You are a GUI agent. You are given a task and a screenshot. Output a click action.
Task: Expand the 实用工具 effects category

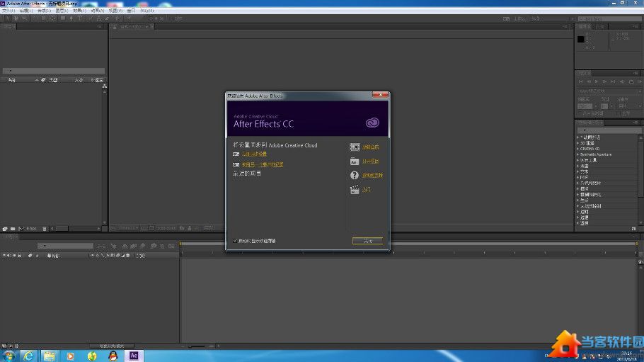pyautogui.click(x=578, y=160)
